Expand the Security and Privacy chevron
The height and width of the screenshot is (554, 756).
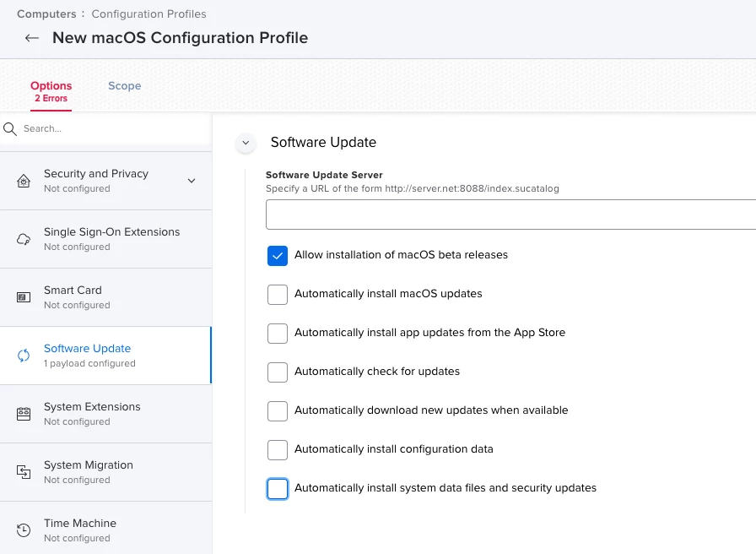click(192, 181)
